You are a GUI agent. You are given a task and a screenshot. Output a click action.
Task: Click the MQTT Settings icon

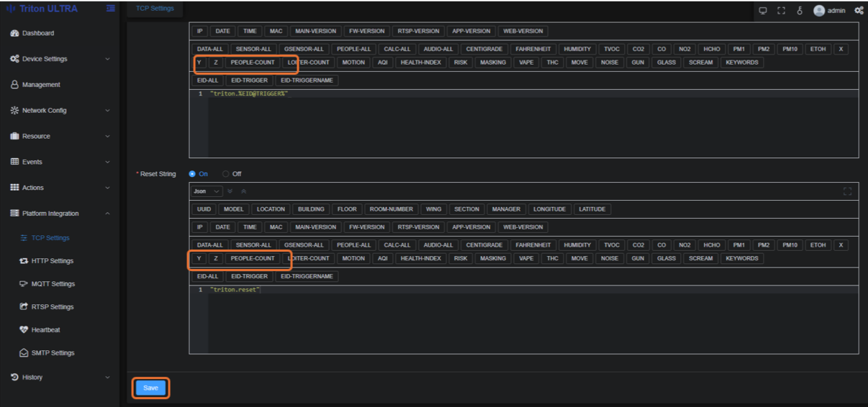coord(24,284)
